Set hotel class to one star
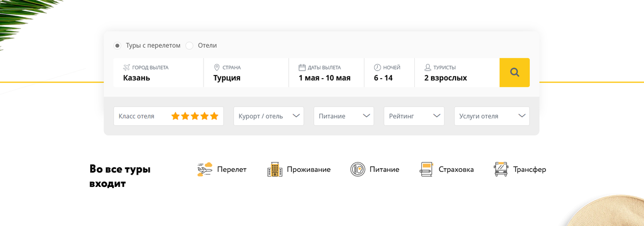644x226 pixels. pos(175,116)
